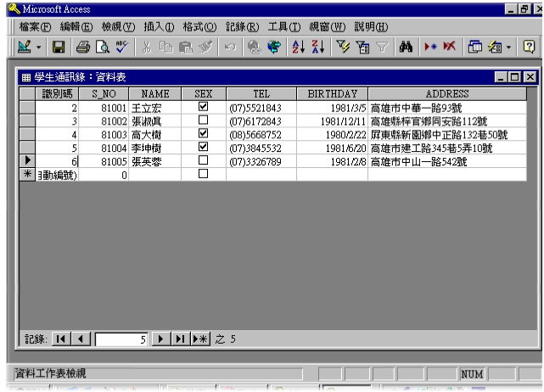Image resolution: width=544 pixels, height=392 pixels.
Task: Open Print Preview icon
Action: (x=103, y=47)
